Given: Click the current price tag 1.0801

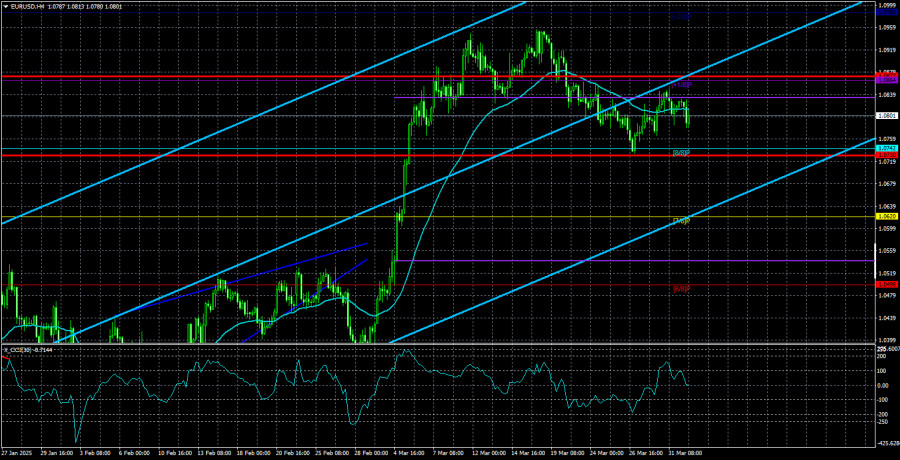Looking at the screenshot, I should coord(887,115).
